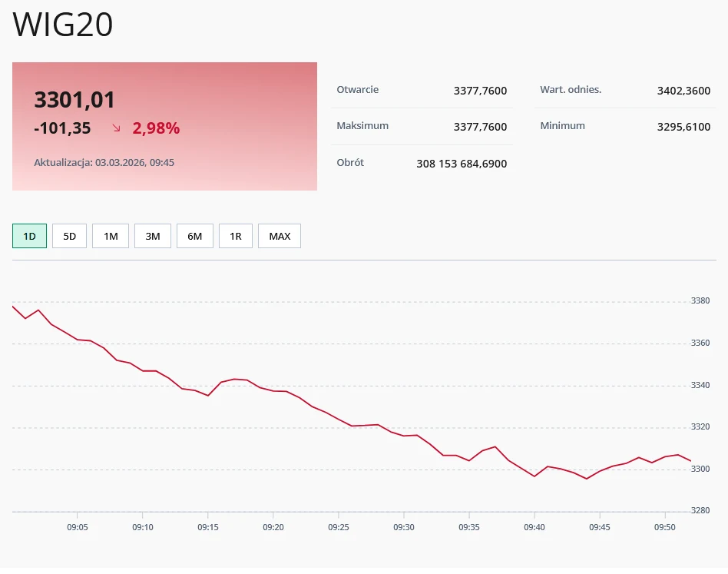The image size is (728, 574).
Task: Switch to the 5D chart view
Action: coord(69,236)
